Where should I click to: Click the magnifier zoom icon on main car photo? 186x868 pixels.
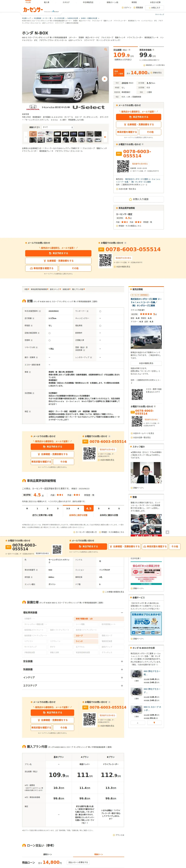coord(106,49)
